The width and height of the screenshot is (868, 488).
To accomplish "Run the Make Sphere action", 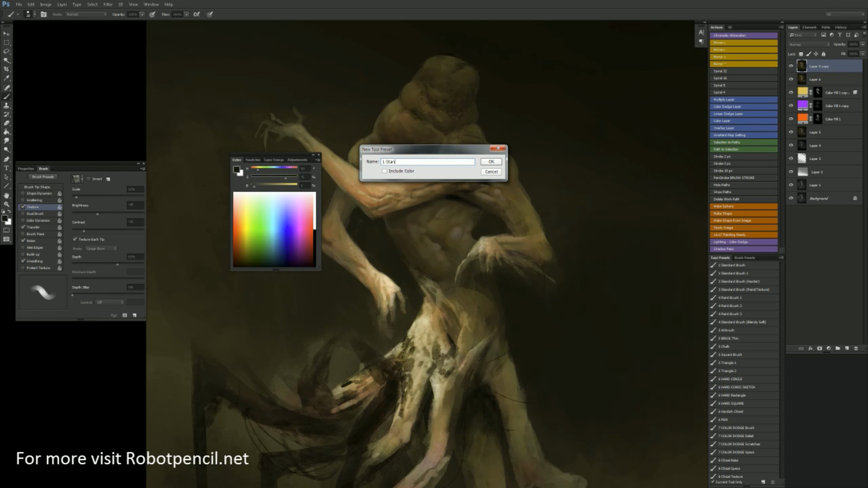I will [744, 206].
